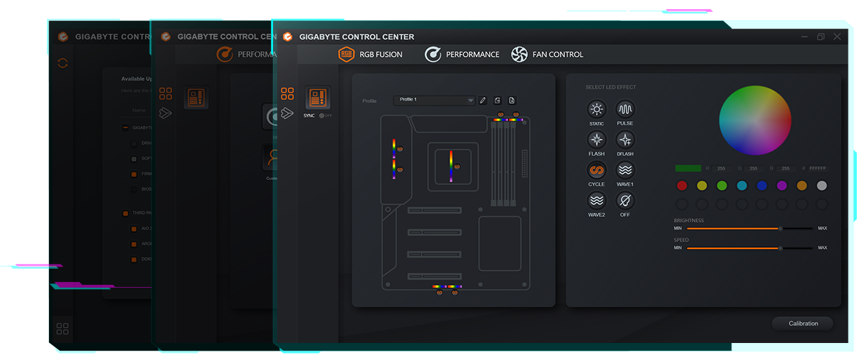The image size is (868, 364).
Task: Open the Fan Control tab
Action: tap(547, 54)
